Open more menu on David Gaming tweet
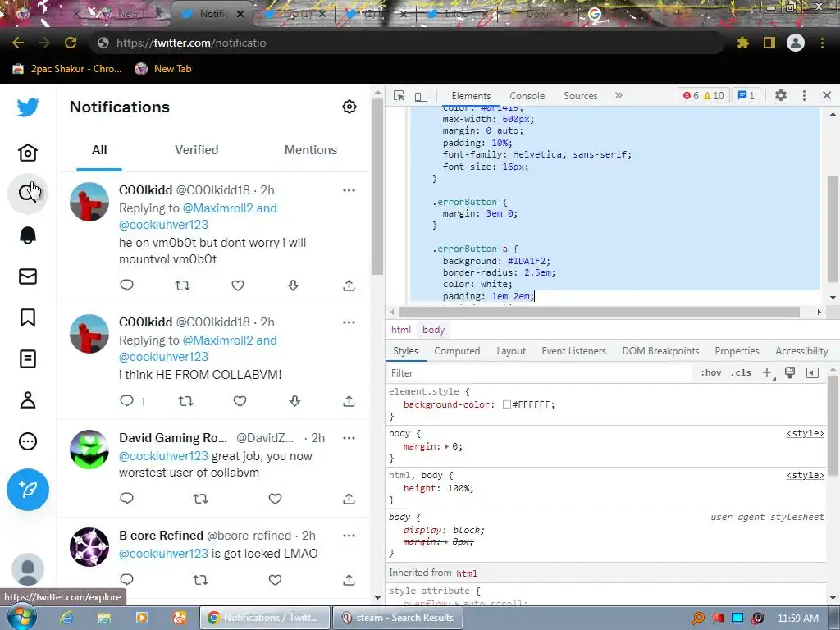Image resolution: width=840 pixels, height=630 pixels. (x=349, y=438)
